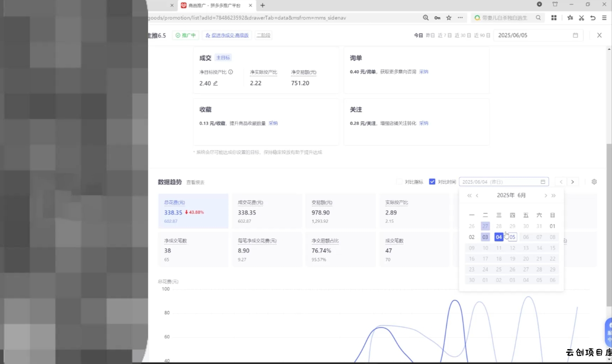Image resolution: width=612 pixels, height=364 pixels.
Task: Click the browser zoom magnifier icon
Action: (425, 18)
